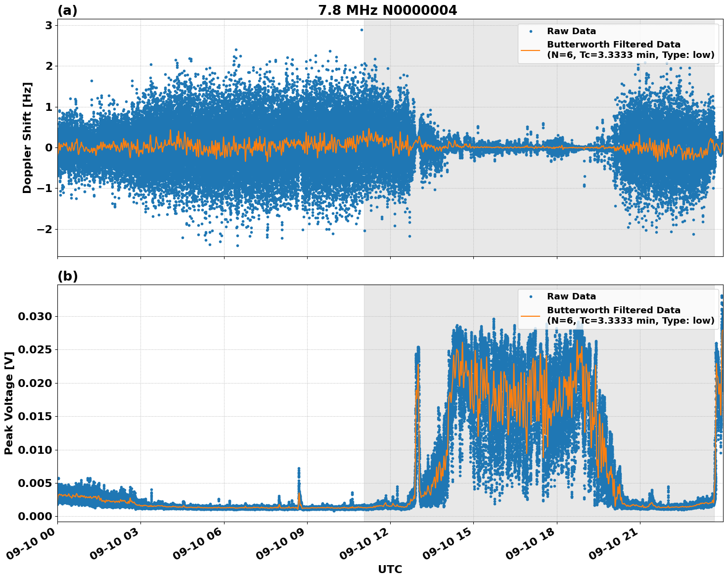728x580 pixels.
Task: Click orange Butterworth line sample in bottom legend
Action: [x=530, y=315]
